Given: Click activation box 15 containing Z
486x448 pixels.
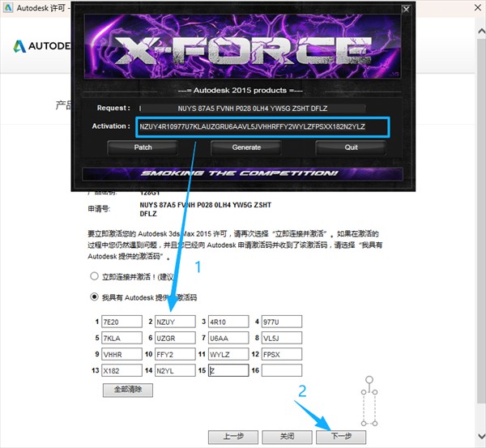Looking at the screenshot, I should point(228,370).
